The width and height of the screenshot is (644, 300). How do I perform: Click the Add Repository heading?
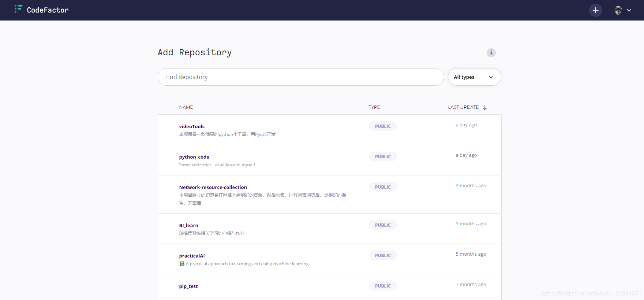(195, 52)
